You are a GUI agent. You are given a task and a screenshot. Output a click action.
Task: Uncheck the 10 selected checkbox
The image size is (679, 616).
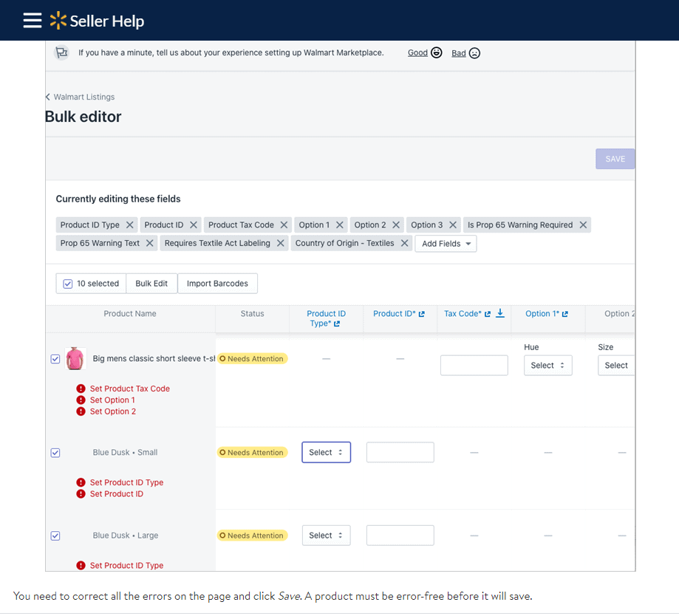point(67,283)
